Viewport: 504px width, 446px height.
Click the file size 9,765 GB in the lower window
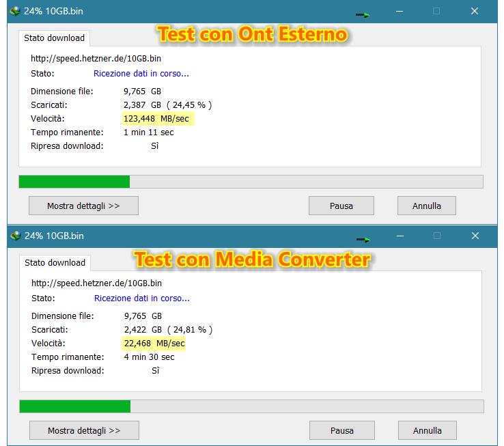point(143,316)
